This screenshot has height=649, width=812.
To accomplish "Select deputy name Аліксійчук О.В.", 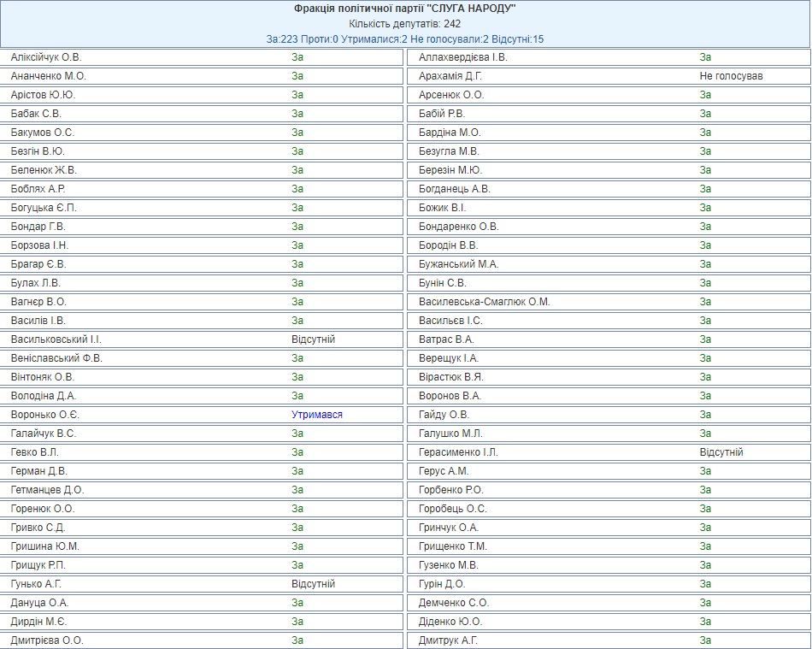I will click(46, 57).
